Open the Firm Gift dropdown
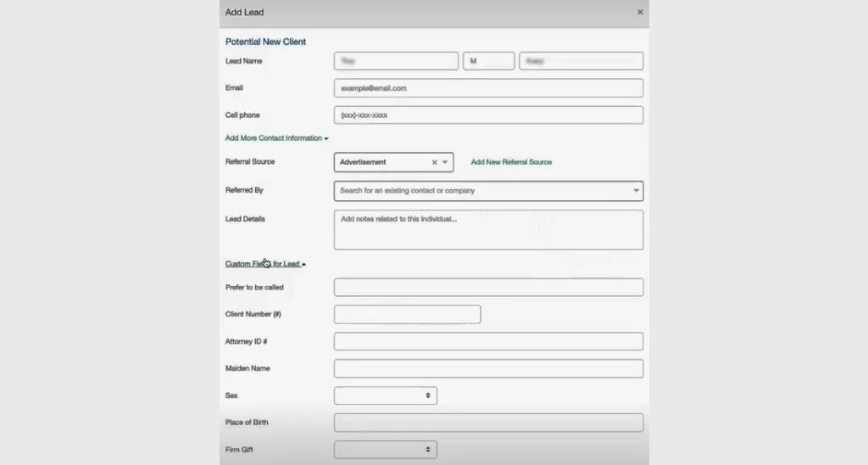 tap(386, 450)
